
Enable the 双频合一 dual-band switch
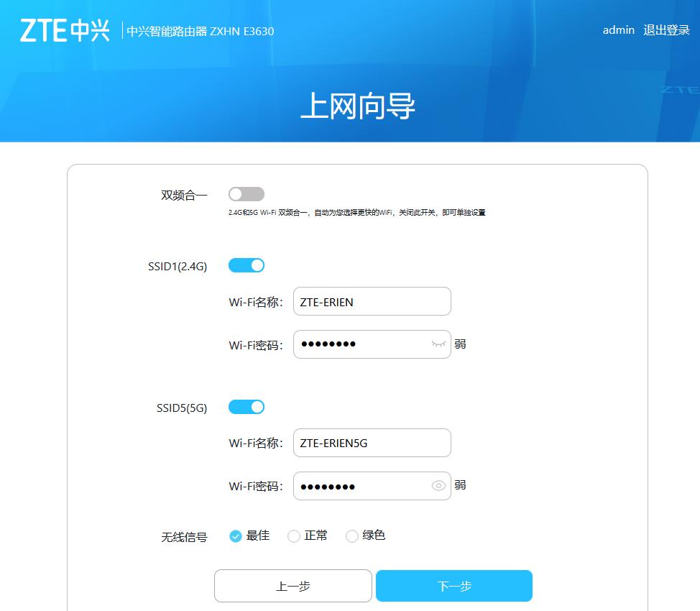pyautogui.click(x=247, y=193)
